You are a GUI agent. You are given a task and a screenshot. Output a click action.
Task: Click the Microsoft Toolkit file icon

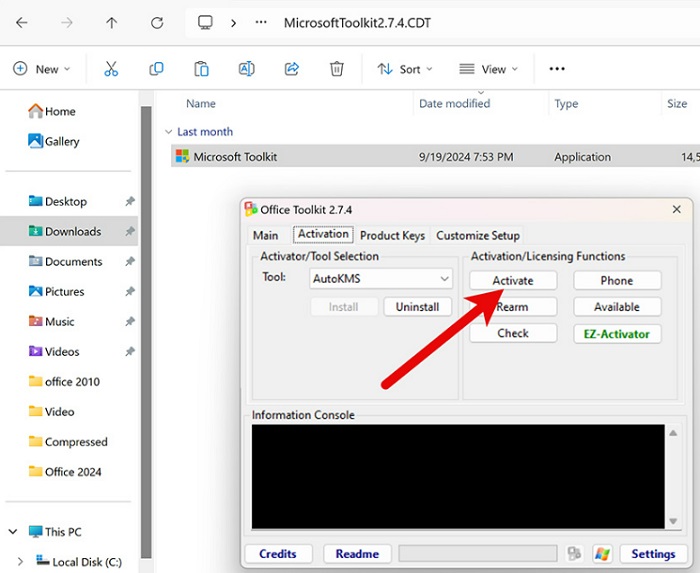coord(182,156)
